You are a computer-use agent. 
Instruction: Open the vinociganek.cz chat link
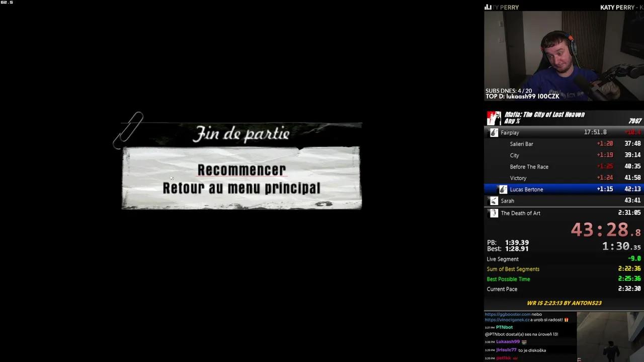click(507, 320)
